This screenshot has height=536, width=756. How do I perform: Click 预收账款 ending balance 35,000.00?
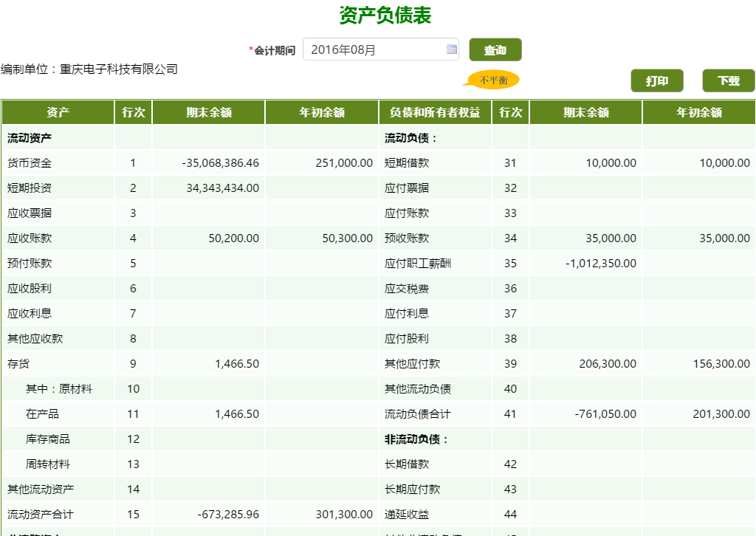pyautogui.click(x=611, y=238)
